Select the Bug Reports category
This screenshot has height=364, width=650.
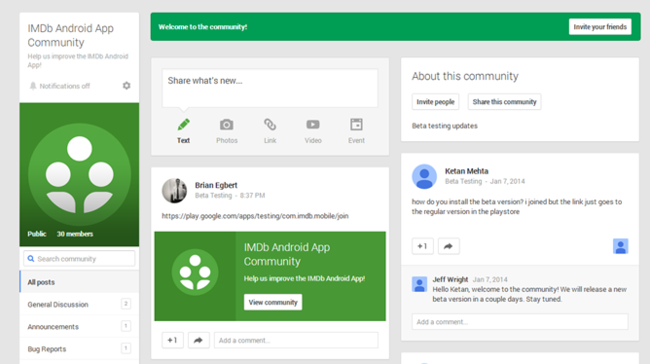click(x=79, y=349)
